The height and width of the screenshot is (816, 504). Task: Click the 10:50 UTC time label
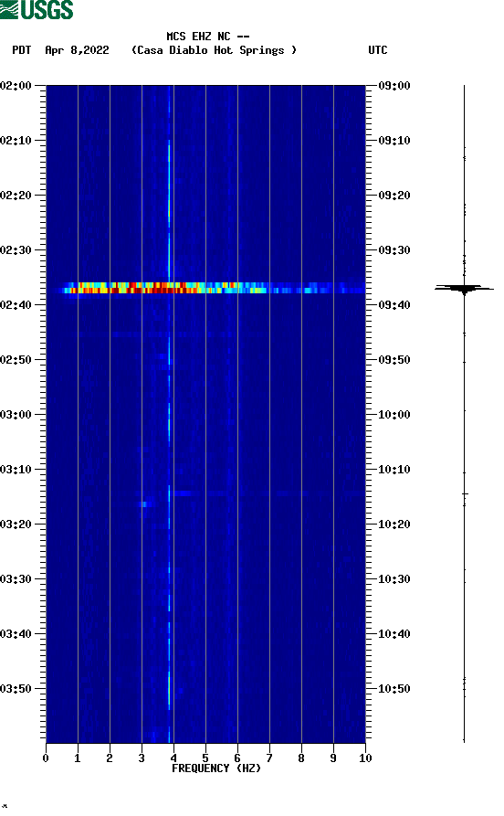point(394,688)
